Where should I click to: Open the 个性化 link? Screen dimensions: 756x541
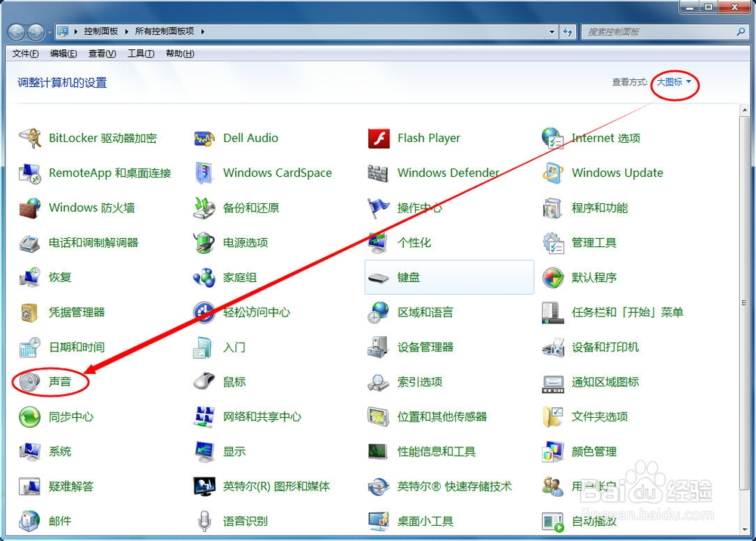[414, 243]
